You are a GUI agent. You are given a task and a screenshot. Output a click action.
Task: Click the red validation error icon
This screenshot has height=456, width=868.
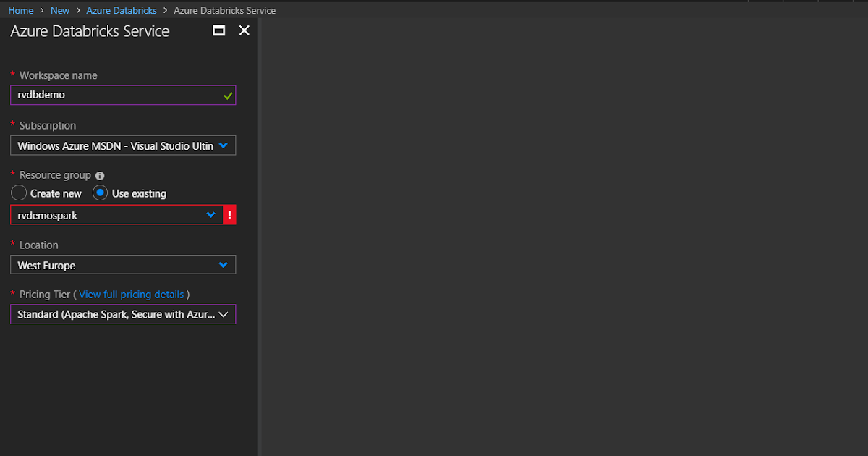(x=229, y=214)
